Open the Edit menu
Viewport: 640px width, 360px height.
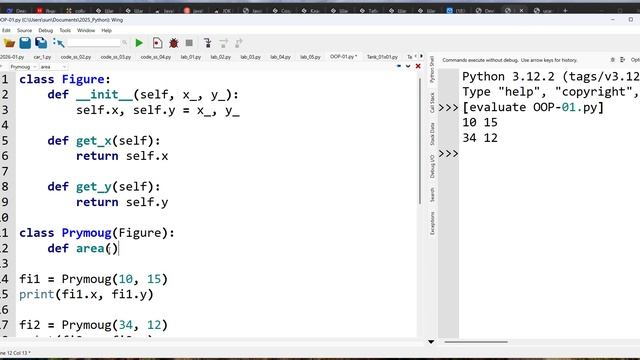(7, 31)
